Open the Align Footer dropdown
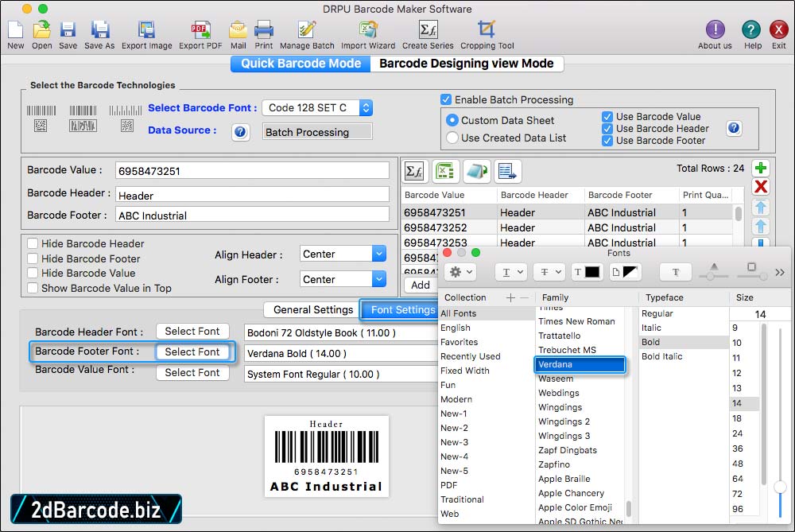The width and height of the screenshot is (795, 532). (x=342, y=279)
